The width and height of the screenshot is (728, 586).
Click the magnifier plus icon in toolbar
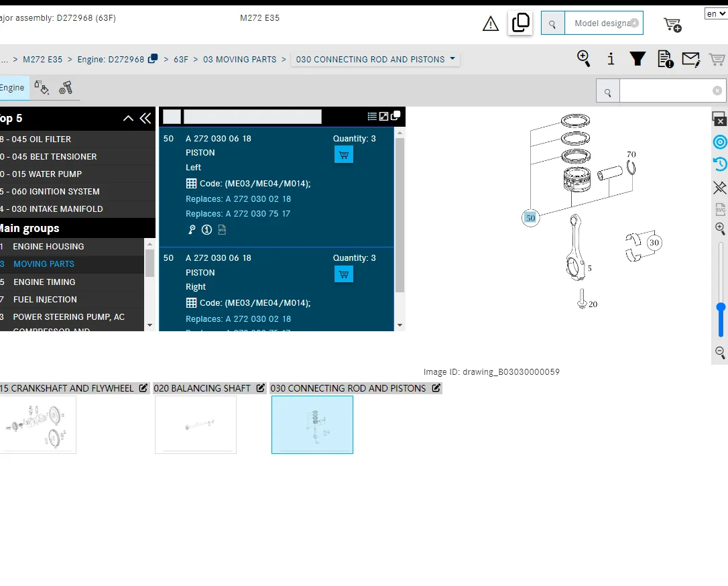point(584,59)
